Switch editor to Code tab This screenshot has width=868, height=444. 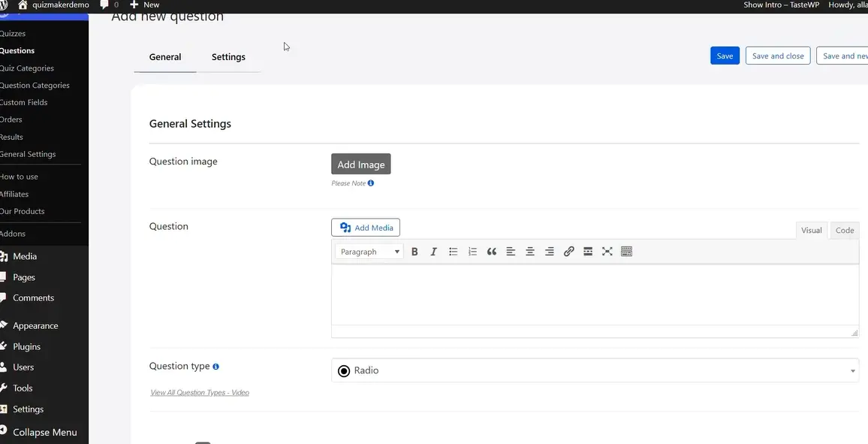click(844, 231)
